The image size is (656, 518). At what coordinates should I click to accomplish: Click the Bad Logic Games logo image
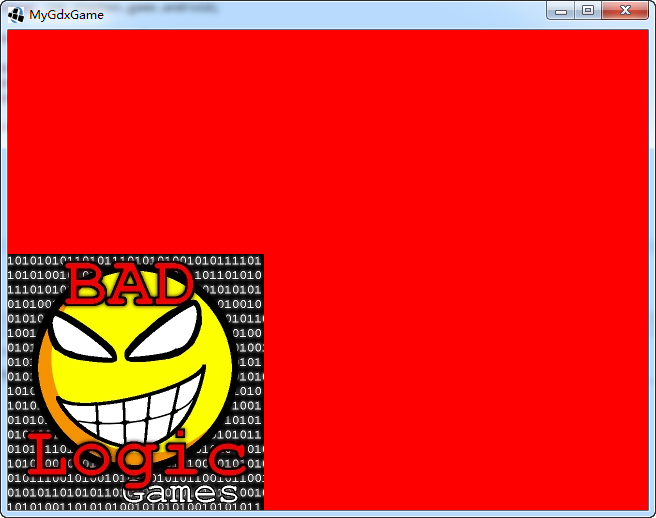point(136,382)
